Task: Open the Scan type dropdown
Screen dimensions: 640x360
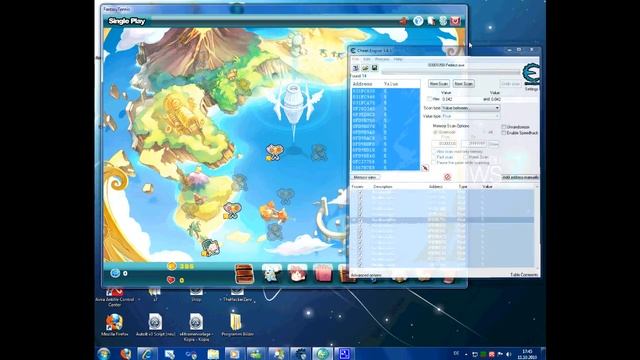Action: pyautogui.click(x=471, y=108)
